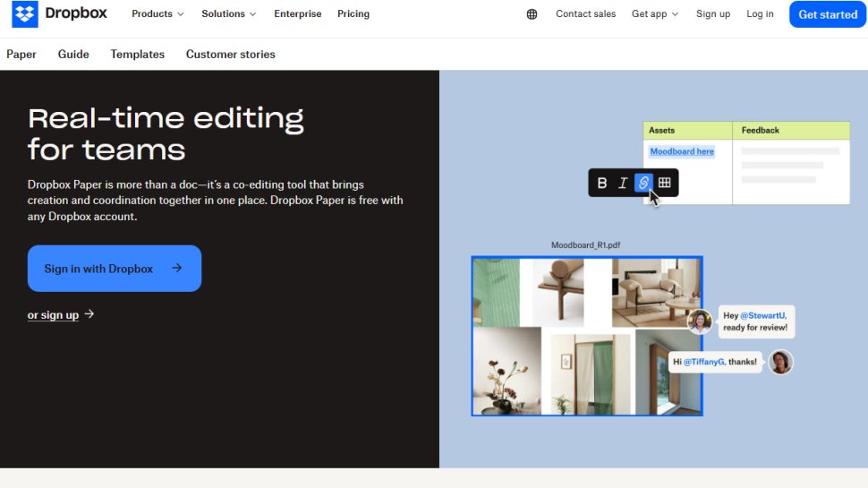Click Sign in with Dropbox button

pyautogui.click(x=115, y=268)
